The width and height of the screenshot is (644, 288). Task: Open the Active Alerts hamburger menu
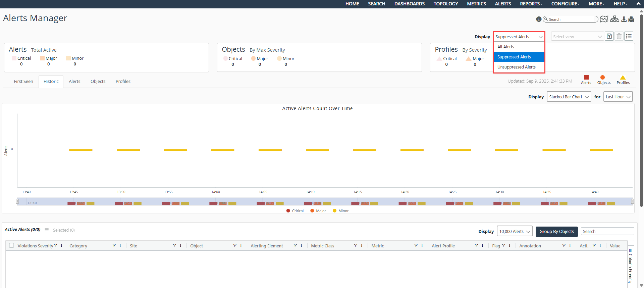coord(47,230)
